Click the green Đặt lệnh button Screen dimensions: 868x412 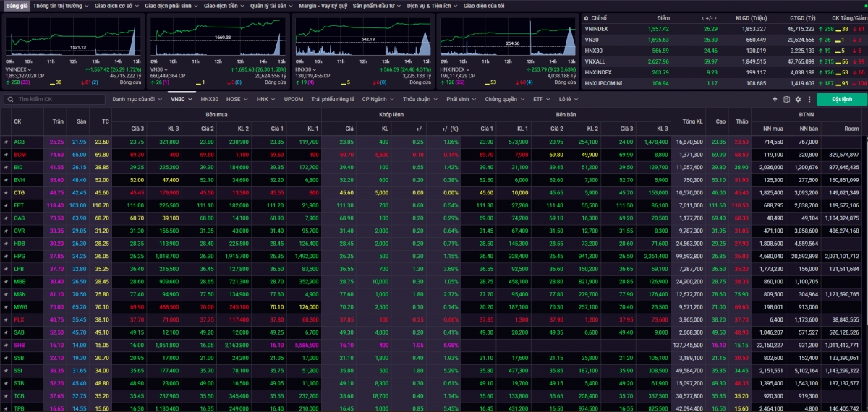[x=842, y=99]
